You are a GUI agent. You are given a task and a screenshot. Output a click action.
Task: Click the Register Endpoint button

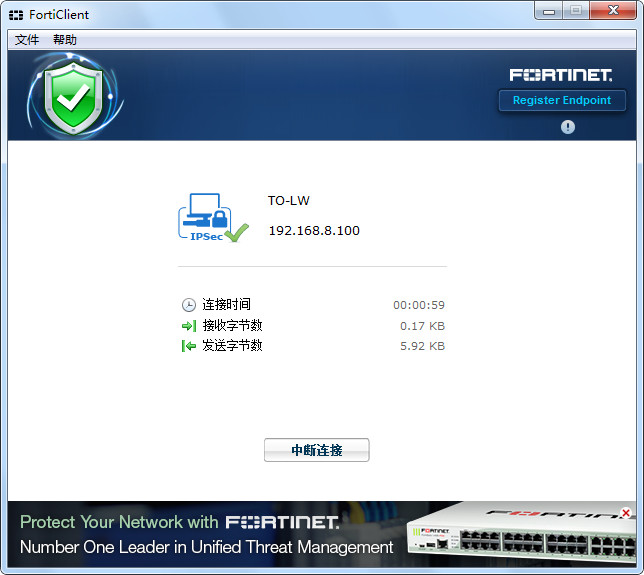pos(562,100)
